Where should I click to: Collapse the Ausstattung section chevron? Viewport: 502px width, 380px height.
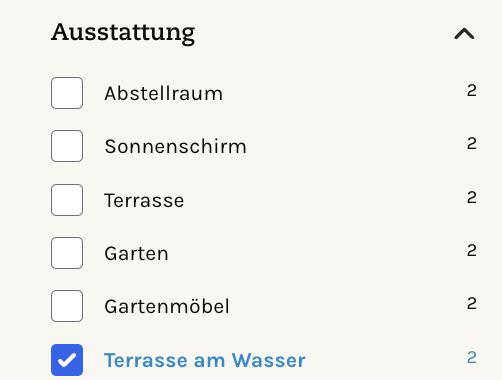click(464, 34)
